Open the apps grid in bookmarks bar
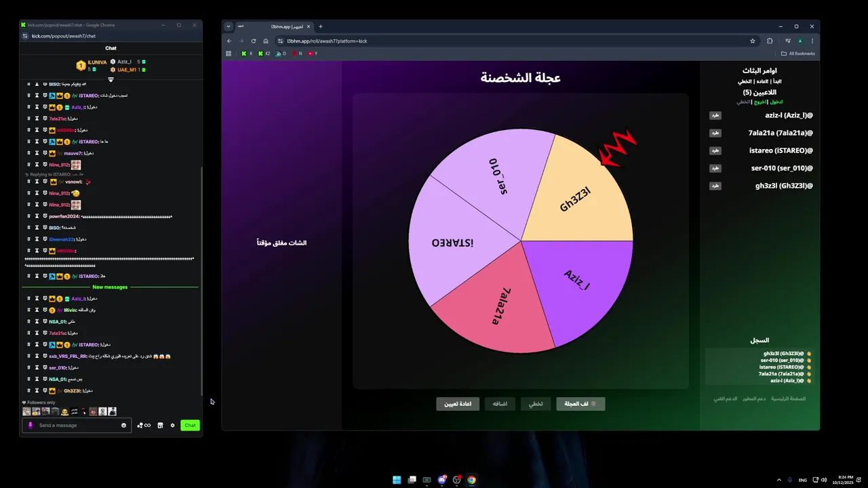 point(229,54)
